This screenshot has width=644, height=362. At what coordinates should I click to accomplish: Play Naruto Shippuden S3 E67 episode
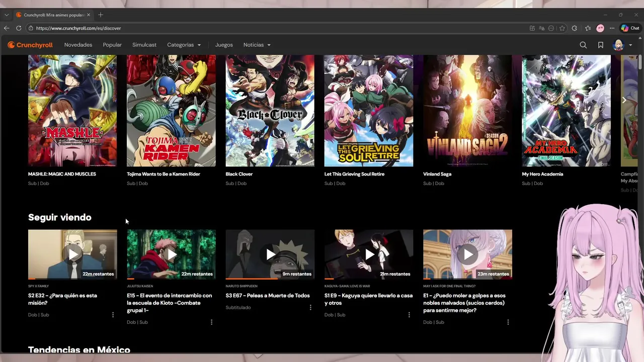(270, 254)
